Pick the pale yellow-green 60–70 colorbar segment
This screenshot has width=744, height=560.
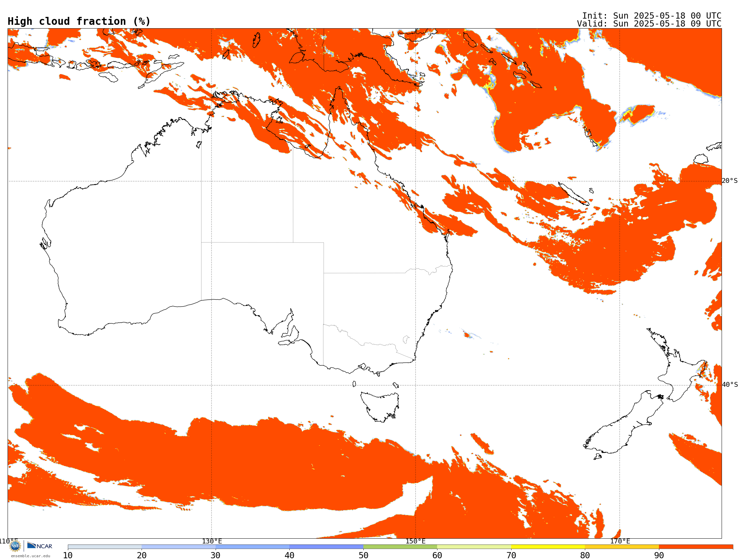pos(474,547)
